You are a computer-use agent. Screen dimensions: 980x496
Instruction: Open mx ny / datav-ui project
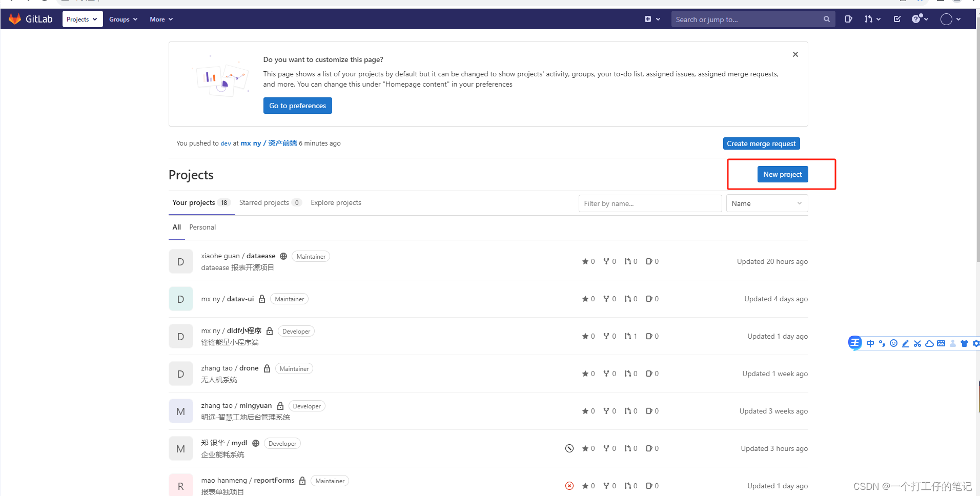[x=227, y=299]
